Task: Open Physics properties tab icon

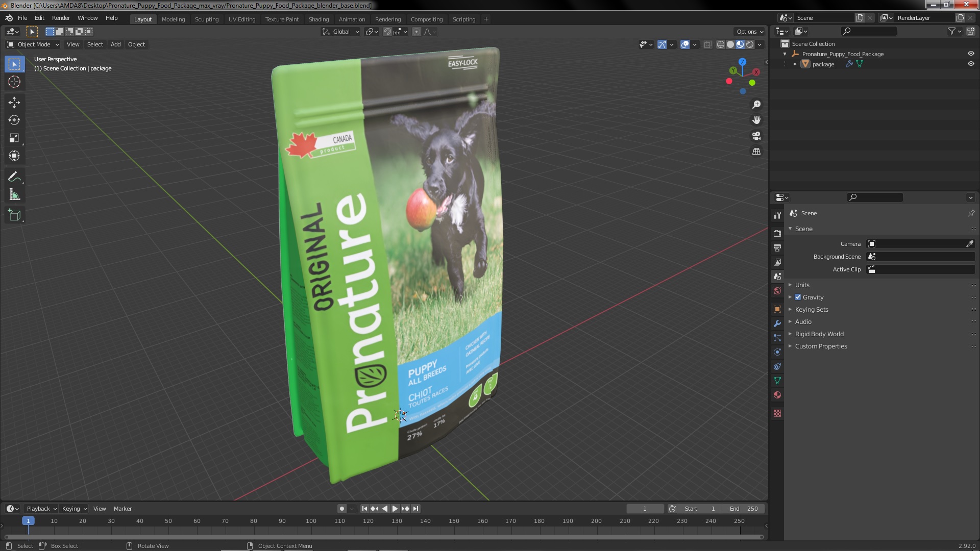Action: click(777, 352)
